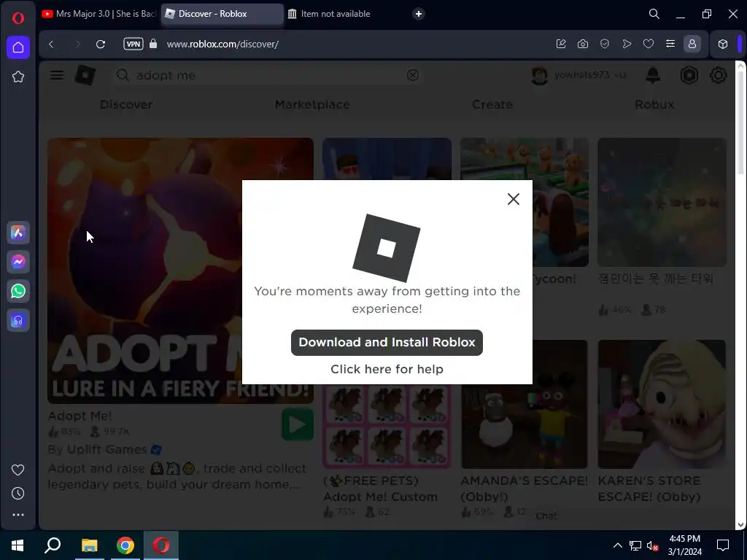Launch Google Chrome from the taskbar
This screenshot has width=747, height=560.
coord(125,545)
